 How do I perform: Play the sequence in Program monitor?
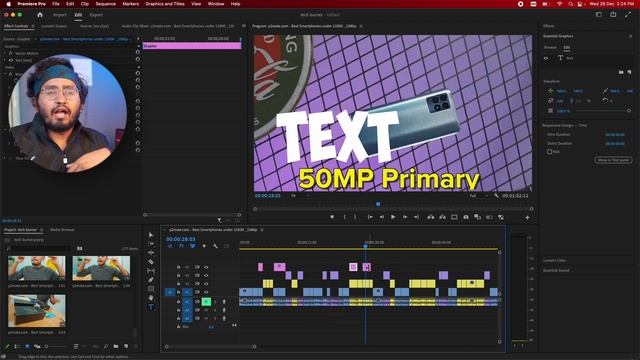393,217
